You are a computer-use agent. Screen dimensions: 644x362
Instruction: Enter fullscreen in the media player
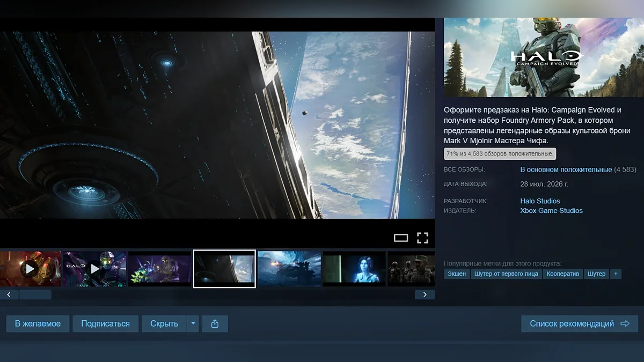point(423,238)
